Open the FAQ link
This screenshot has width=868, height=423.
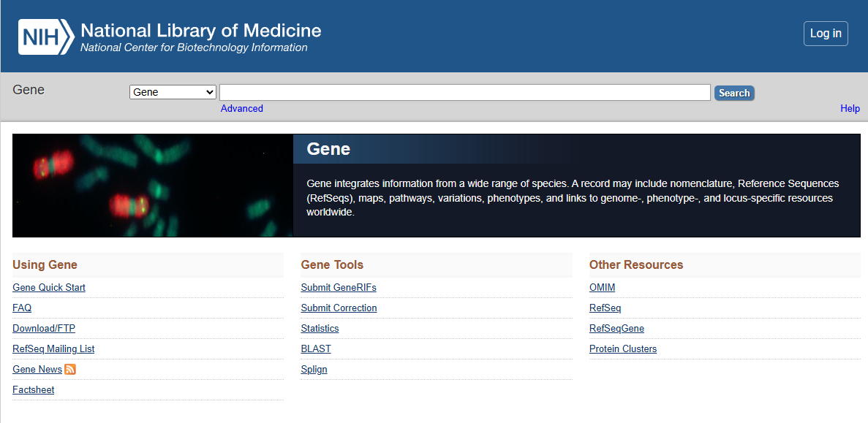pyautogui.click(x=22, y=308)
